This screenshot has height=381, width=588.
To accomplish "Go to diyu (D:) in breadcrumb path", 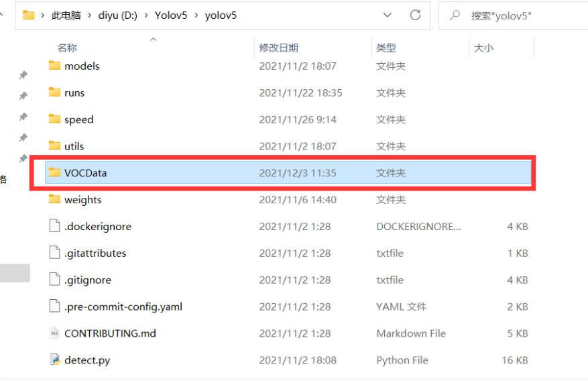I will [x=118, y=15].
